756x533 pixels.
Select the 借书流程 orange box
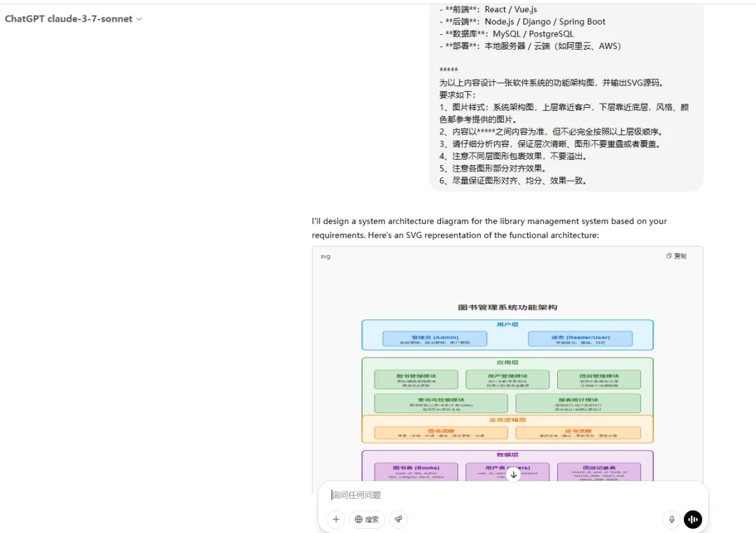441,433
